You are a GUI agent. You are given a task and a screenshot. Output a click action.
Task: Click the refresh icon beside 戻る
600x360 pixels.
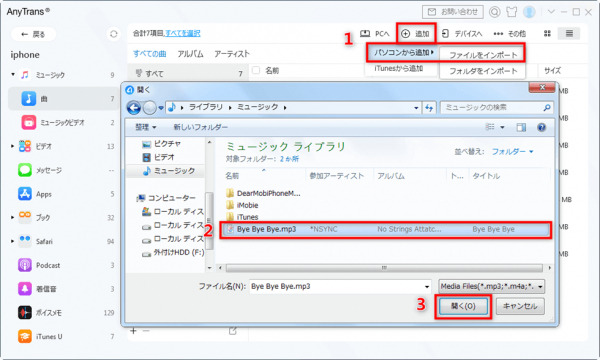tap(114, 34)
